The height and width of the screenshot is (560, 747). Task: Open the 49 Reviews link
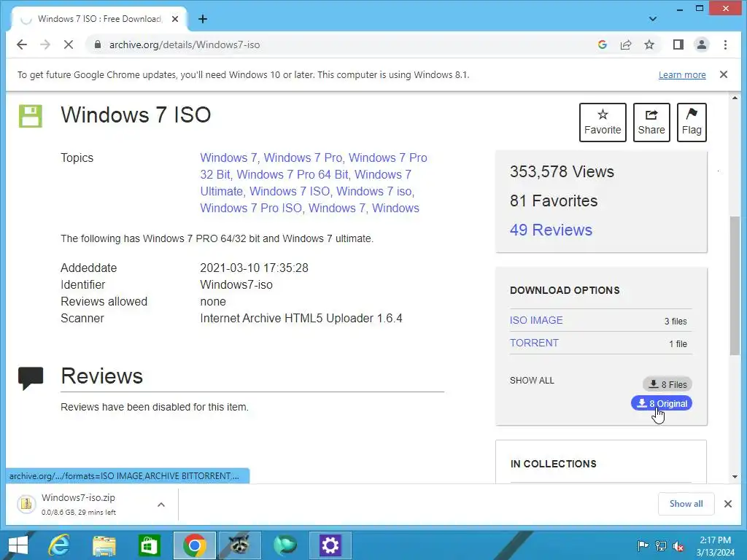551,230
